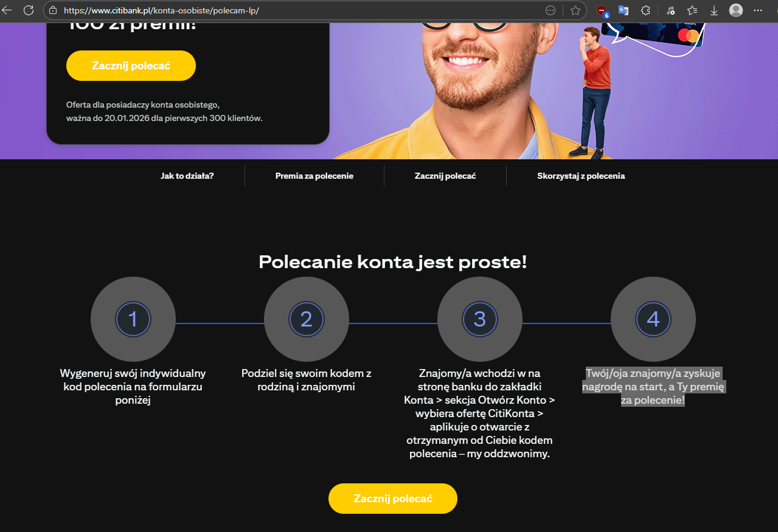
Task: Jump to the 'Jak to działa?' section
Action: 187,176
